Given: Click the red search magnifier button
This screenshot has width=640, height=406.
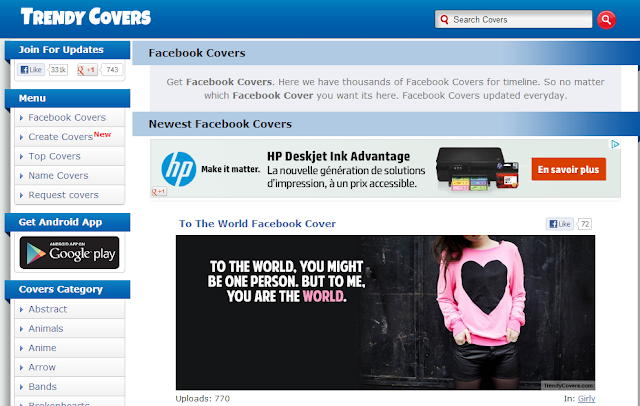Looking at the screenshot, I should pyautogui.click(x=606, y=20).
